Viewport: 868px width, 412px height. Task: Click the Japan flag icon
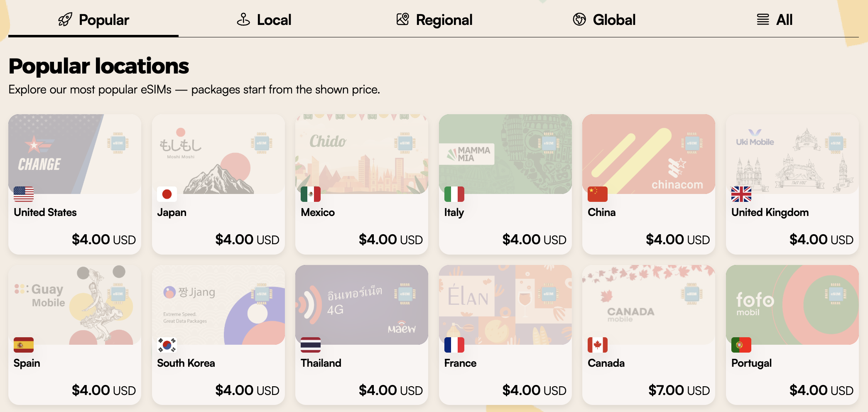click(x=167, y=194)
